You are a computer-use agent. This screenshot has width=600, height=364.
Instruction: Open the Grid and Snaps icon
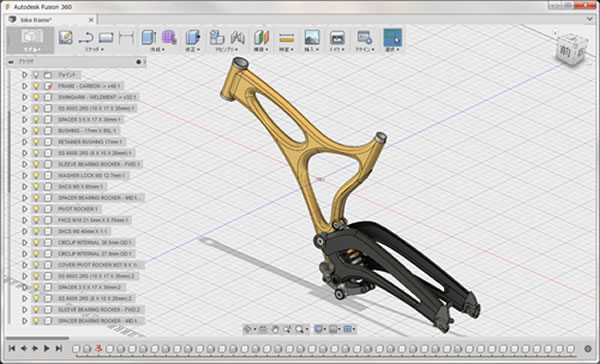coord(334,329)
